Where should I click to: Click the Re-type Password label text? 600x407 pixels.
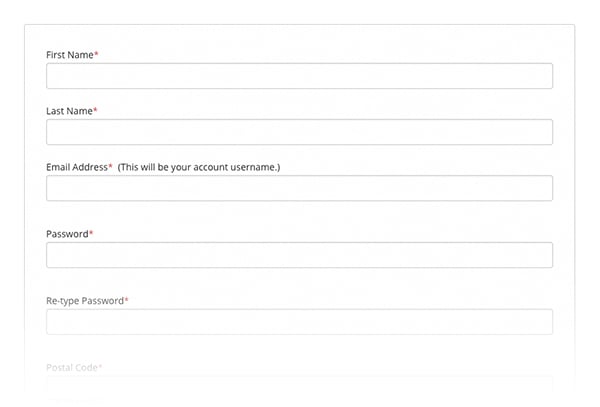tap(84, 300)
